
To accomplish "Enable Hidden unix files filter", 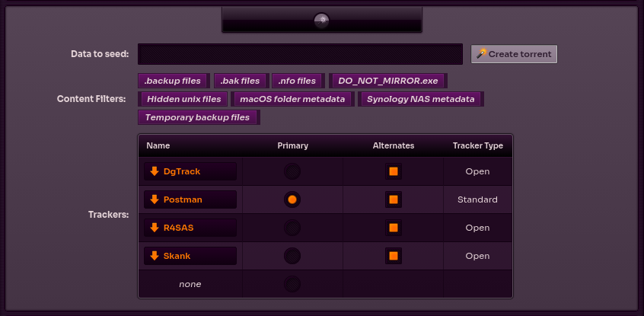I will (x=184, y=99).
